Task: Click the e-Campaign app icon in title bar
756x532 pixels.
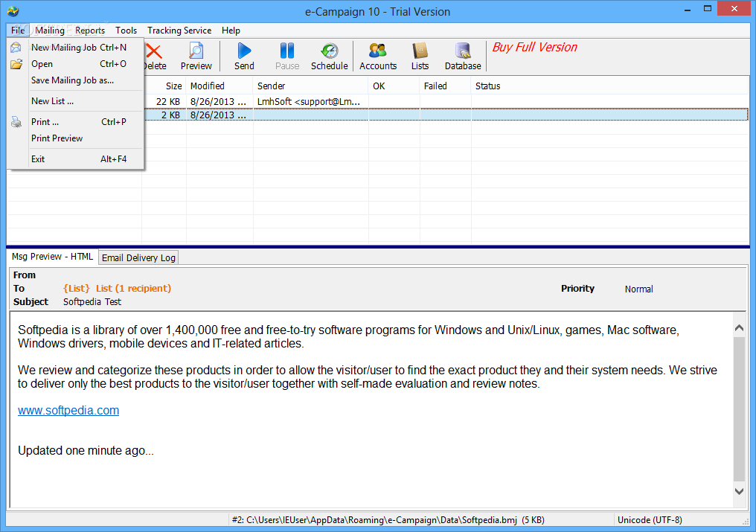Action: tap(13, 11)
